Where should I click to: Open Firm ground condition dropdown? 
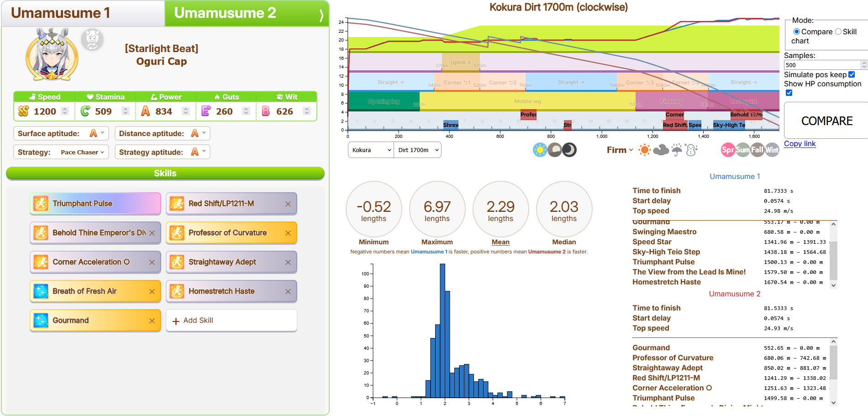pos(620,150)
